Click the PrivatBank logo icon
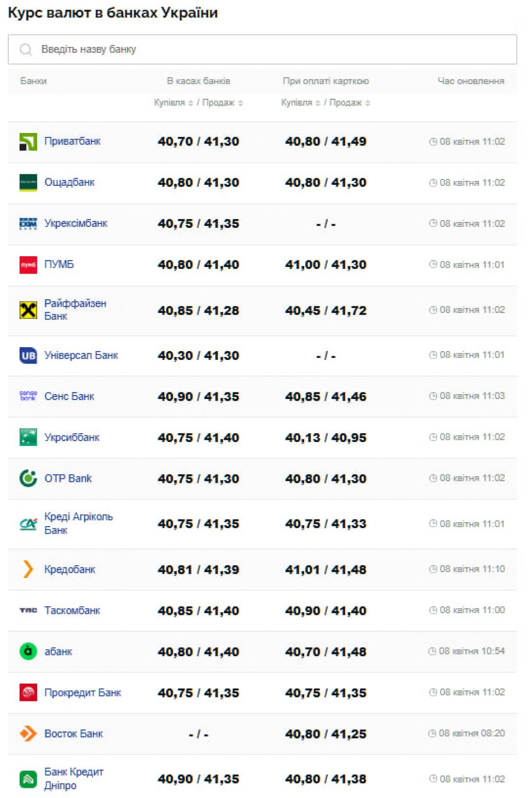The image size is (532, 798). tap(28, 142)
